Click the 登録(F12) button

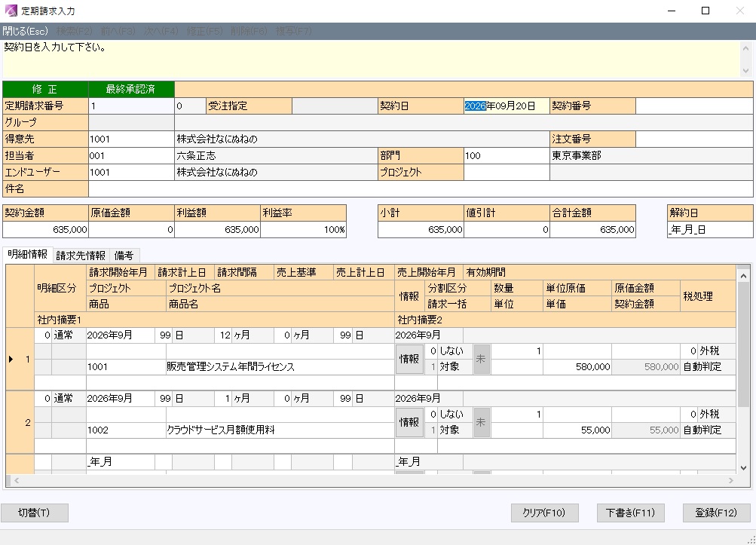pyautogui.click(x=716, y=513)
